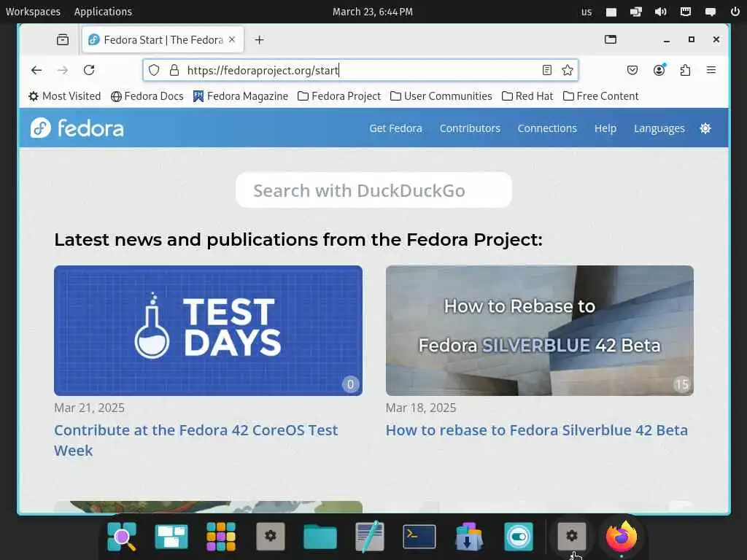
Task: Expand the Connections menu
Action: [x=547, y=128]
